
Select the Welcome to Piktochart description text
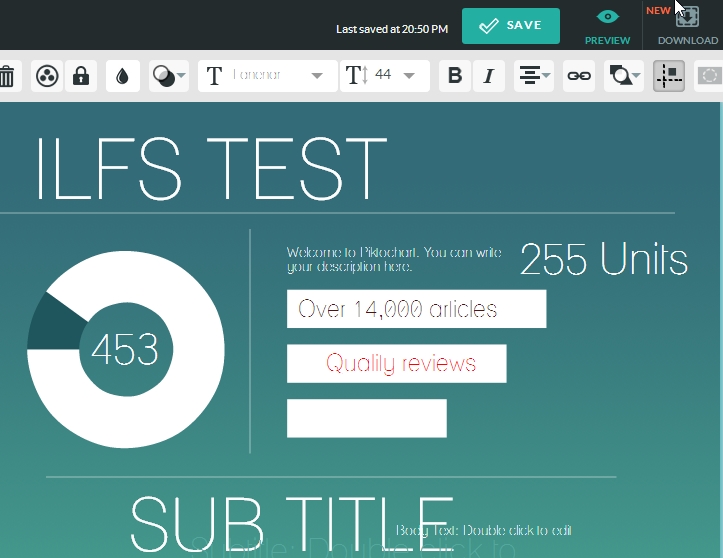coord(394,259)
